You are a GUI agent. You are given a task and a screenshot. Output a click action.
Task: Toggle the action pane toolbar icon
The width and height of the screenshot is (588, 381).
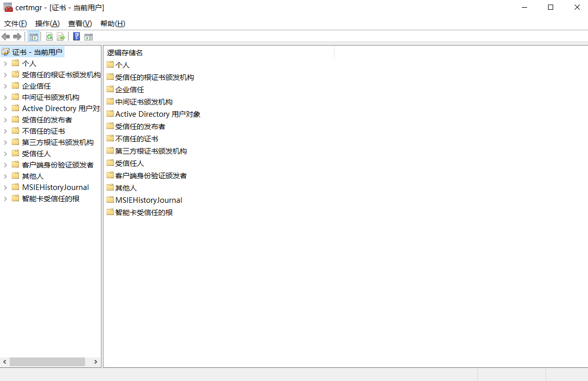[x=89, y=37]
